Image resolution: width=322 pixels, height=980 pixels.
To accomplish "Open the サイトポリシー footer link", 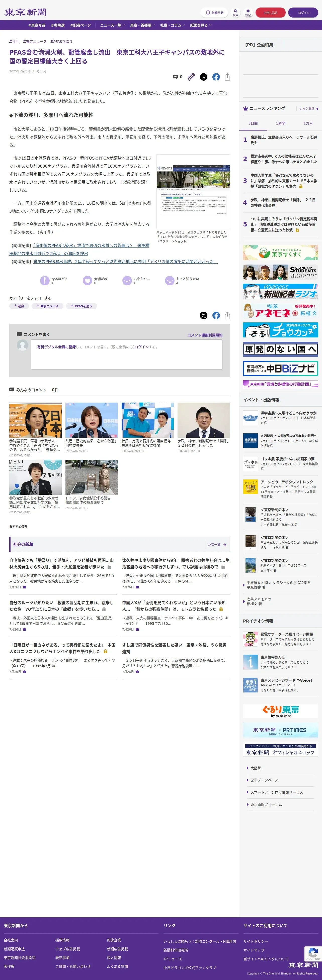I will click(256, 941).
